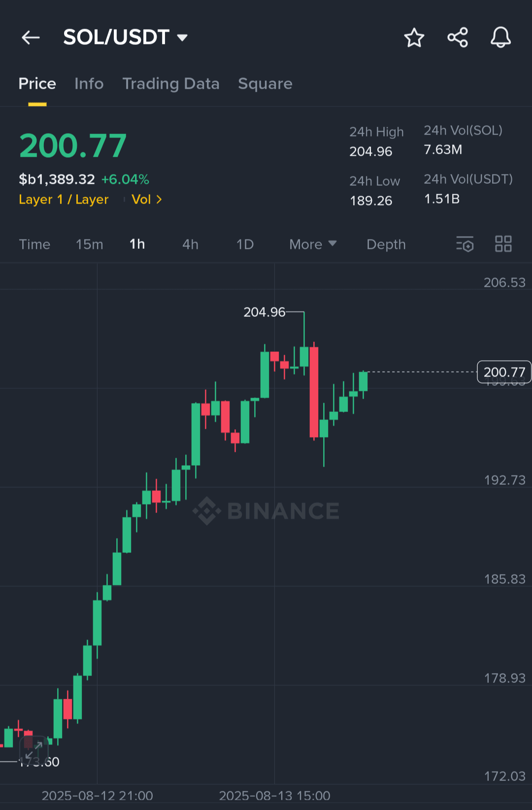The height and width of the screenshot is (810, 532).
Task: Open the chart layout grid icon
Action: 503,244
